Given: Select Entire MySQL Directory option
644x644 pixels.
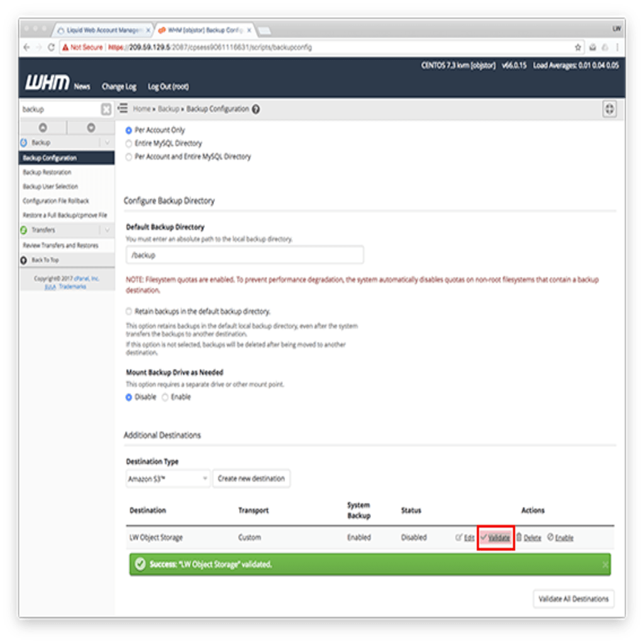Looking at the screenshot, I should [x=128, y=143].
